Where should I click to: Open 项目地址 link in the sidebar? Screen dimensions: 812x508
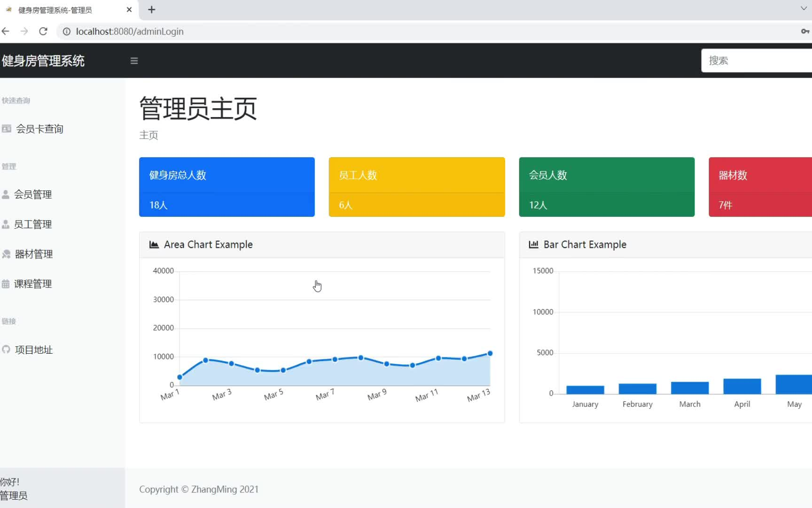tap(34, 349)
